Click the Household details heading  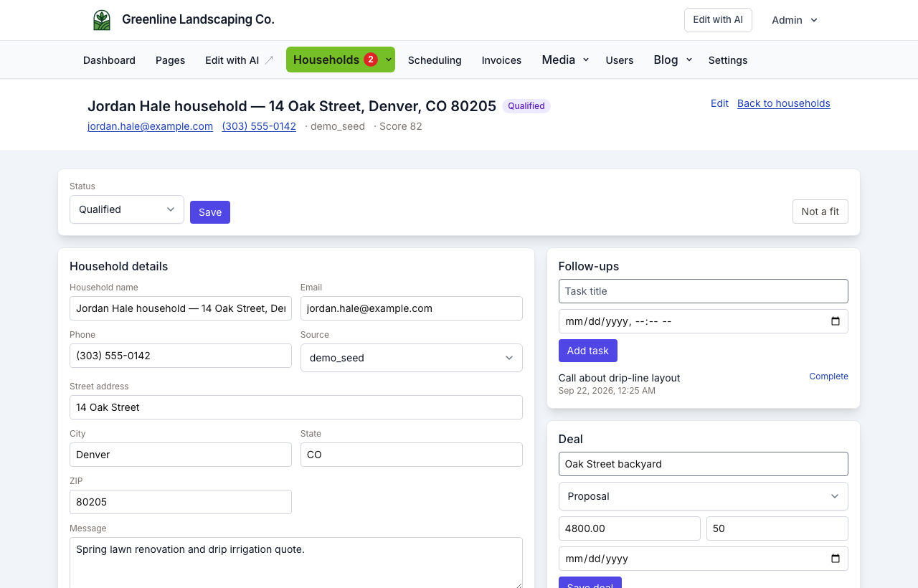click(119, 266)
